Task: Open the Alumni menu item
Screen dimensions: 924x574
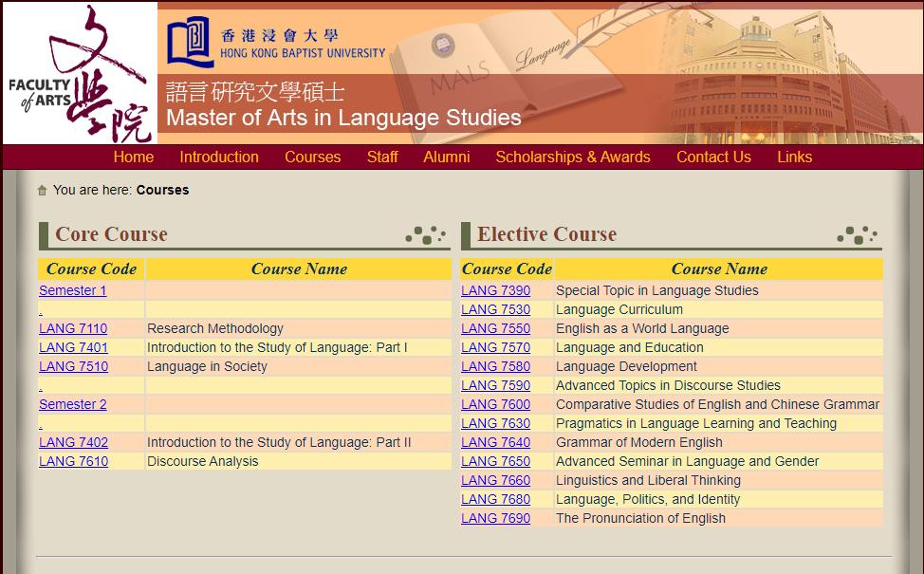Action: (x=447, y=157)
